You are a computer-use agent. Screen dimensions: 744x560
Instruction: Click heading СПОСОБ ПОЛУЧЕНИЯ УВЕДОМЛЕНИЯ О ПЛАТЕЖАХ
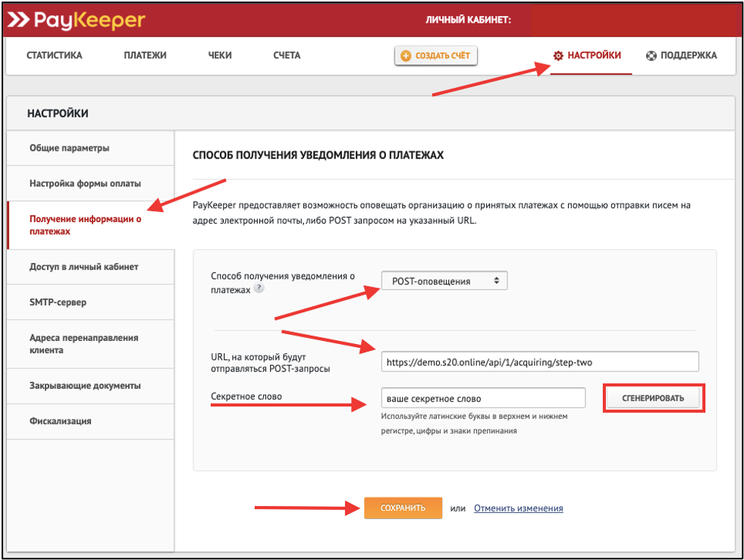318,155
